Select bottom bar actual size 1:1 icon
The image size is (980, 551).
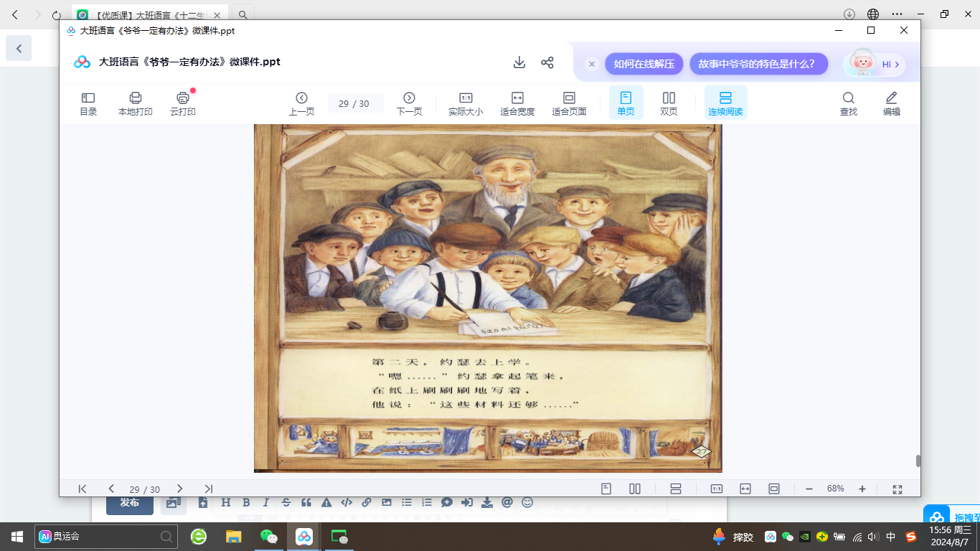pos(717,489)
